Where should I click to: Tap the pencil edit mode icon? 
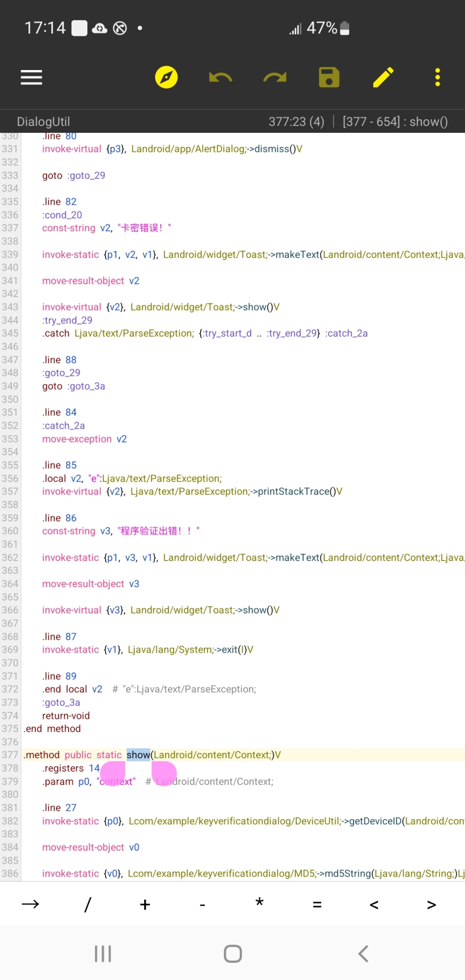pyautogui.click(x=383, y=77)
